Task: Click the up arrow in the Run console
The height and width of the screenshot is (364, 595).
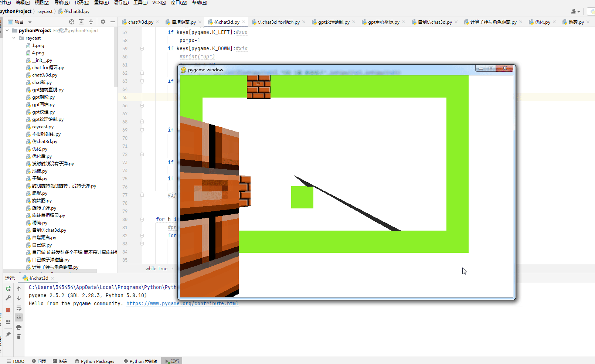Action: 19,289
